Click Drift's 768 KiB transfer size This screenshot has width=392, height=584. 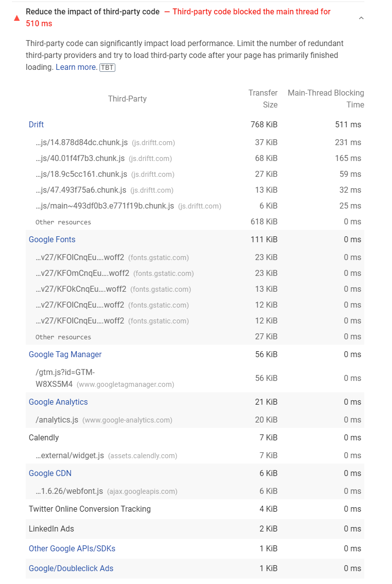coord(264,125)
